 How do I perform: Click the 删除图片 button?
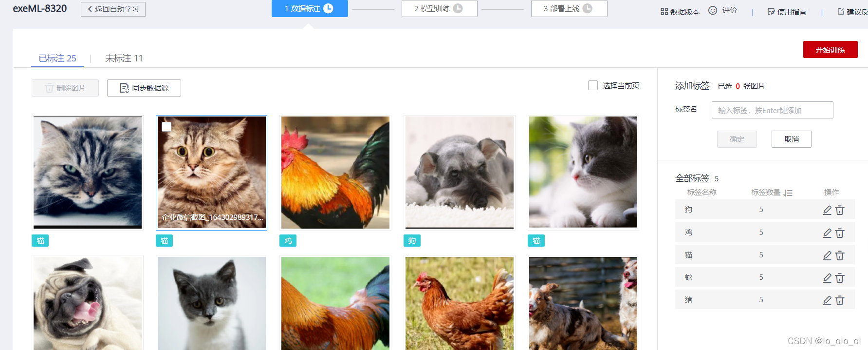tap(65, 88)
